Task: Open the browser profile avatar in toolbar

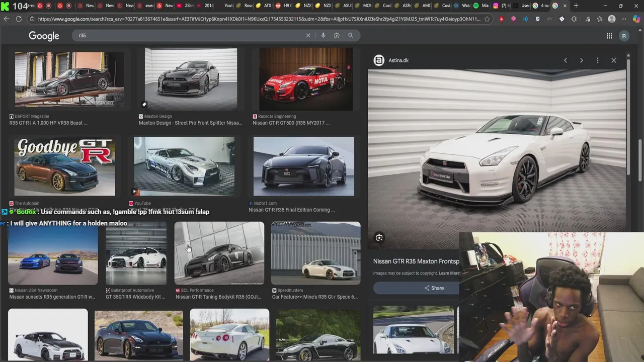Action: tap(612, 19)
